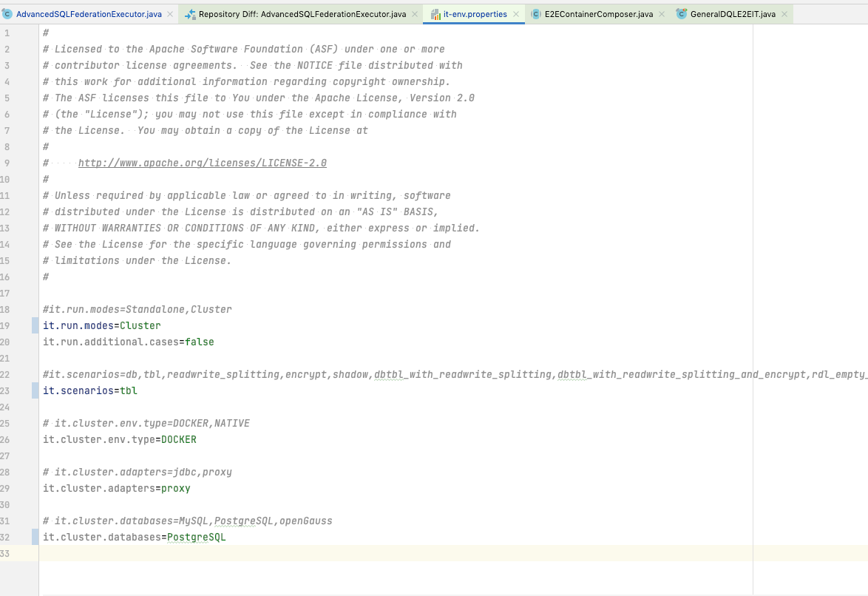Click the change marker beside line 23
Image resolution: width=868 pixels, height=596 pixels.
[x=34, y=390]
